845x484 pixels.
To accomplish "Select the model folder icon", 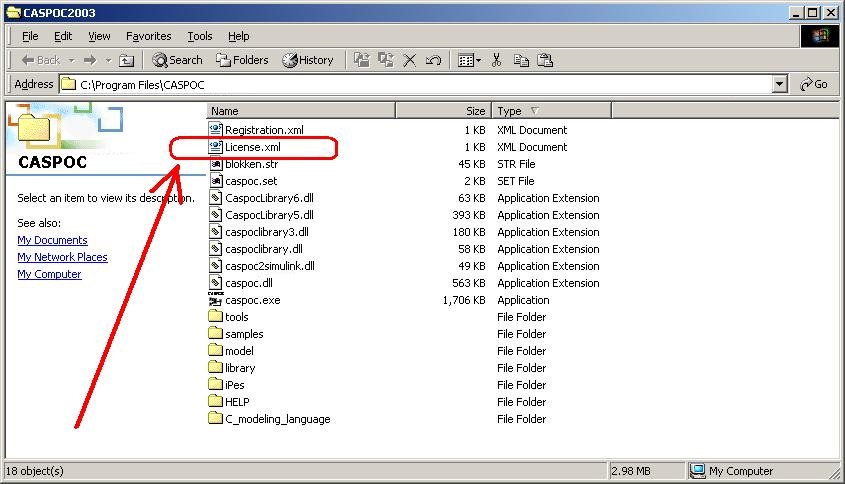I will click(216, 350).
